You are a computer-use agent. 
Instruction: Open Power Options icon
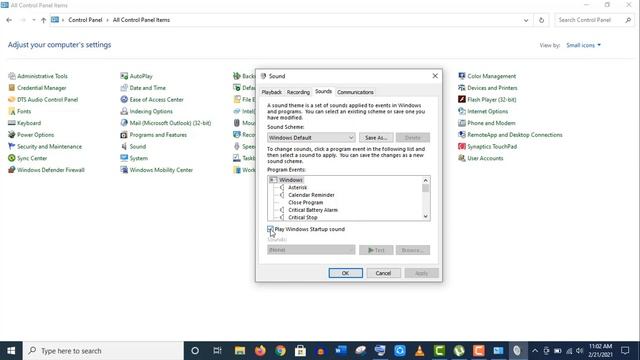point(12,135)
